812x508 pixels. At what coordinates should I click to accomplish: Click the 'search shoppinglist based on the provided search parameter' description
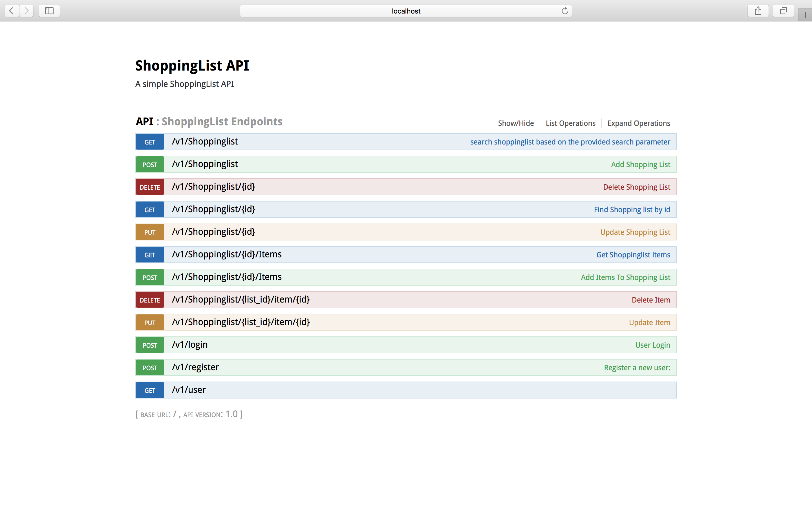point(570,142)
